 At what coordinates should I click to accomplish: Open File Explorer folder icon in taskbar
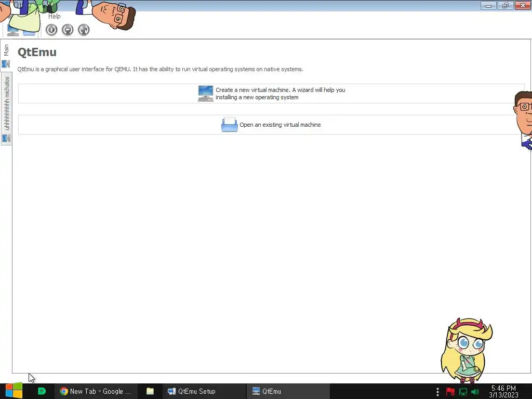coord(150,391)
